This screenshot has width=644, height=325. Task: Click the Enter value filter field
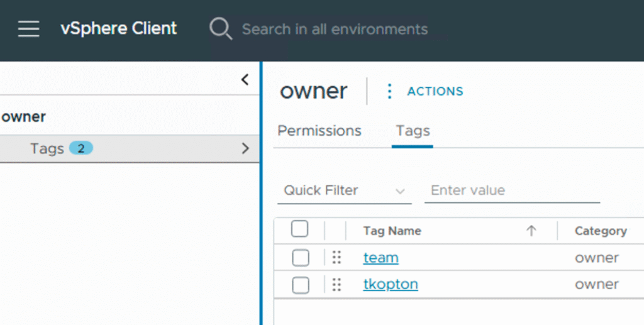point(511,190)
